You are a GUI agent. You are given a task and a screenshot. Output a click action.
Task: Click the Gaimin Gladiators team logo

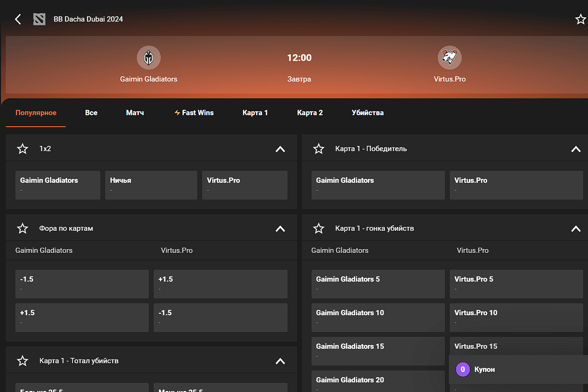tap(149, 58)
